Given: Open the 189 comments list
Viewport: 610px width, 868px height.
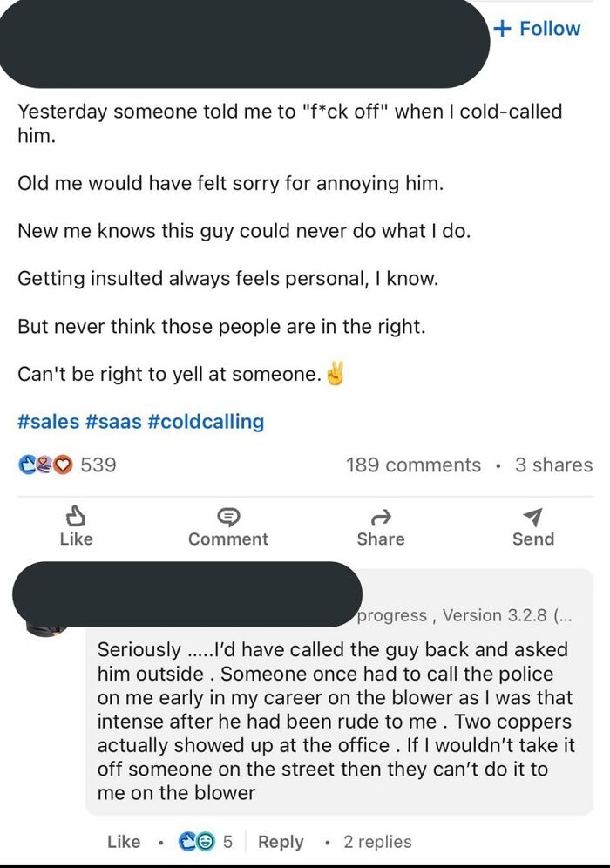Looking at the screenshot, I should point(413,465).
